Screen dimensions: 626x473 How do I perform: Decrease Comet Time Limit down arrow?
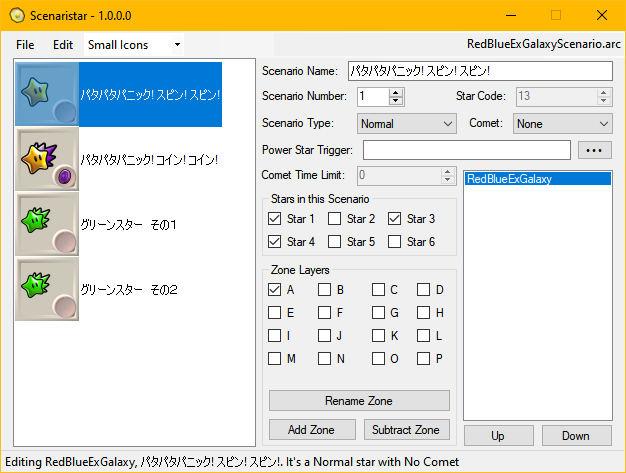pos(448,180)
